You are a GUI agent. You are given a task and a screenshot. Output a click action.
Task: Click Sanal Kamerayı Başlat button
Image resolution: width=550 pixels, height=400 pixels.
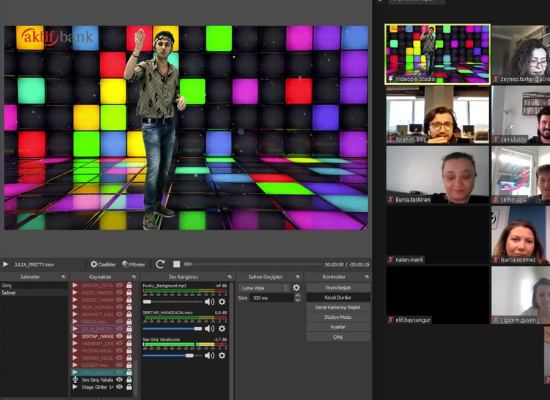(338, 307)
